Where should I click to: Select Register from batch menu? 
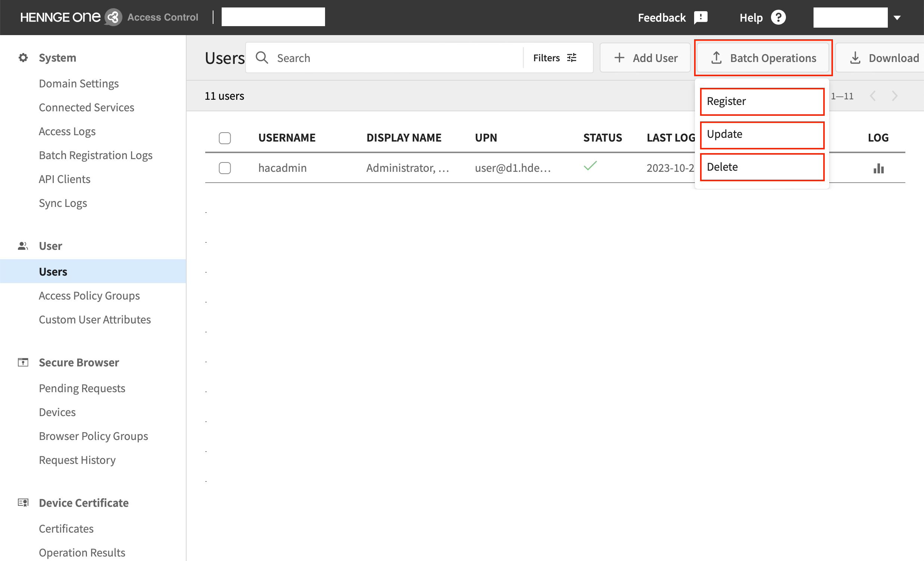click(762, 101)
